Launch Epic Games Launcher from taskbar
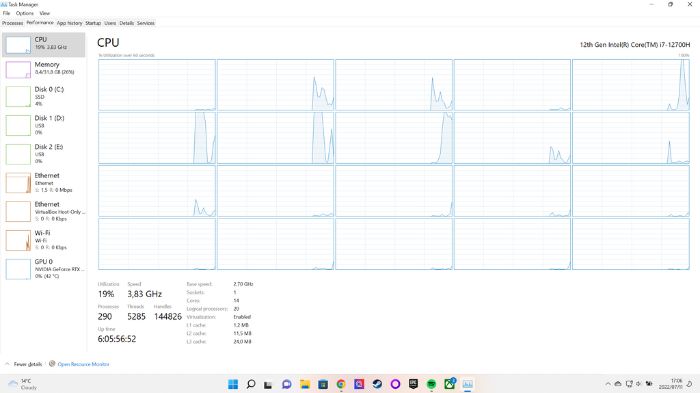 coord(413,384)
